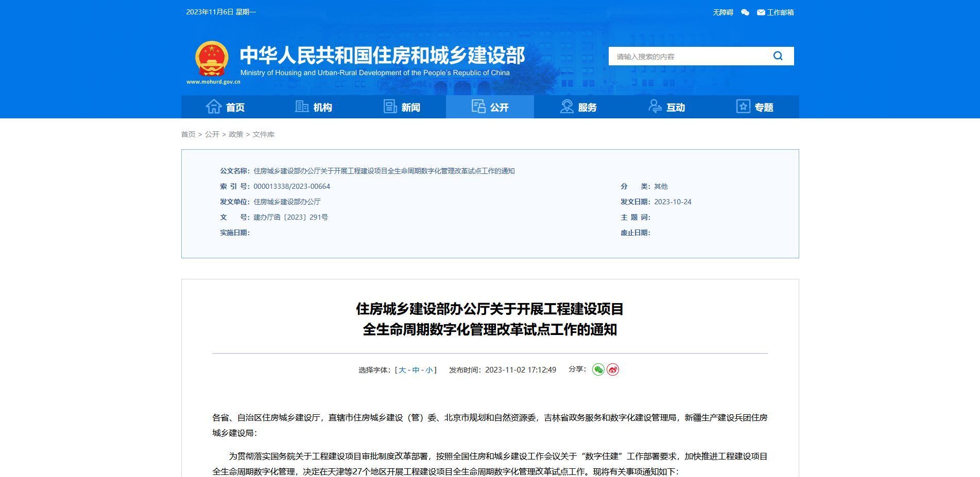This screenshot has height=477, width=980.
Task: Set font size to 大
Action: (x=402, y=370)
